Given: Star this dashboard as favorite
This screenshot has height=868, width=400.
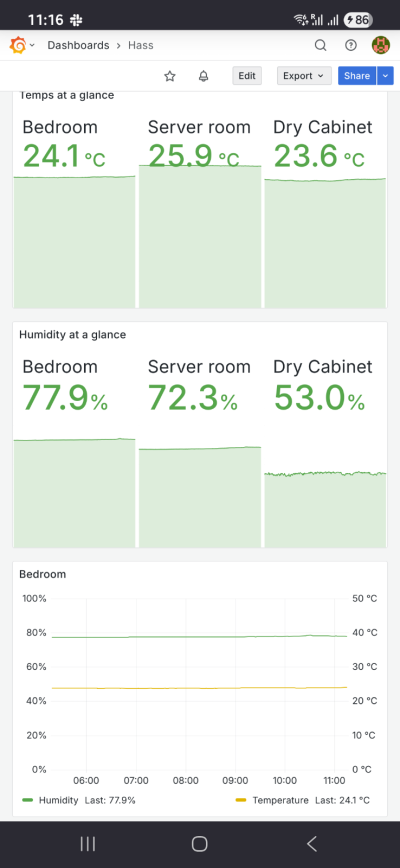Looking at the screenshot, I should [x=170, y=76].
